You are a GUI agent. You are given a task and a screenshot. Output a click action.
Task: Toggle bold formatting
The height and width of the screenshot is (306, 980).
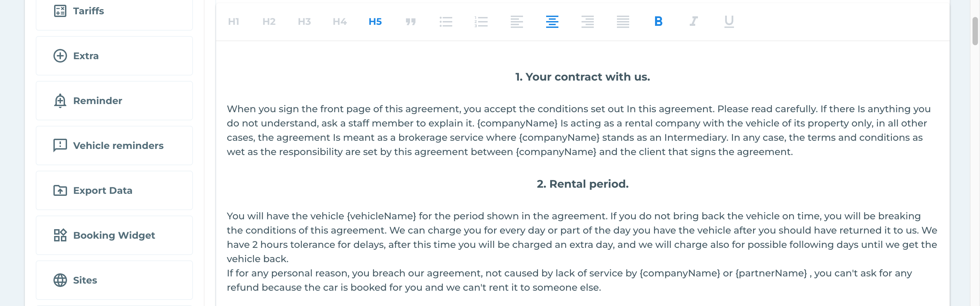(x=658, y=22)
